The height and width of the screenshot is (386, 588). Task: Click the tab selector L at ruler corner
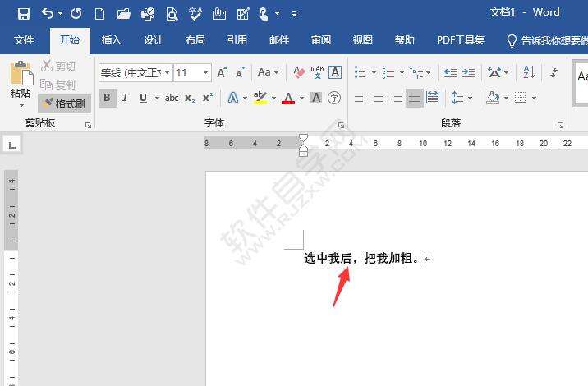coord(12,145)
